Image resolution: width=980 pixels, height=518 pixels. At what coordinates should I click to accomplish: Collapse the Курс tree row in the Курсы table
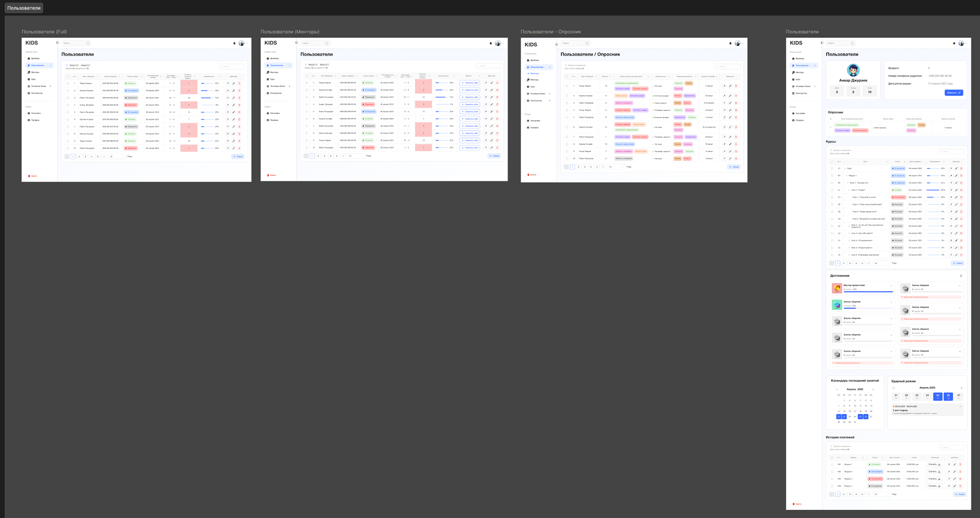[x=845, y=168]
